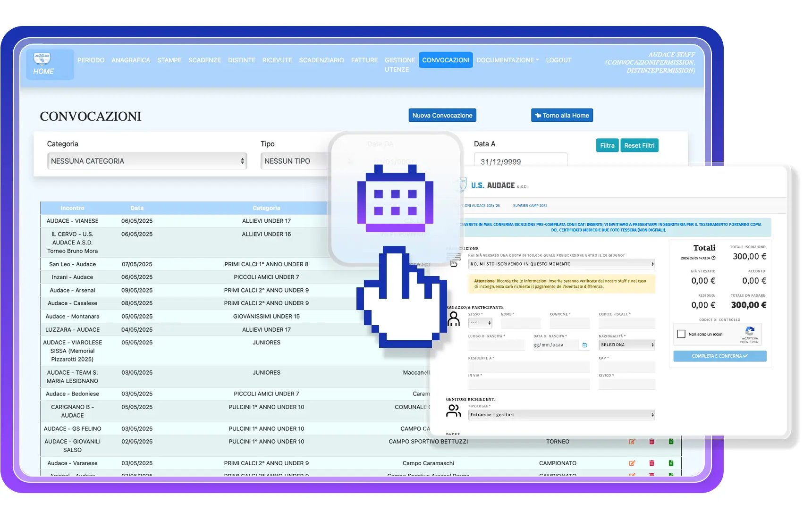Click parents icon under Genitori Richiedenti
This screenshot has width=812, height=520.
tap(453, 411)
